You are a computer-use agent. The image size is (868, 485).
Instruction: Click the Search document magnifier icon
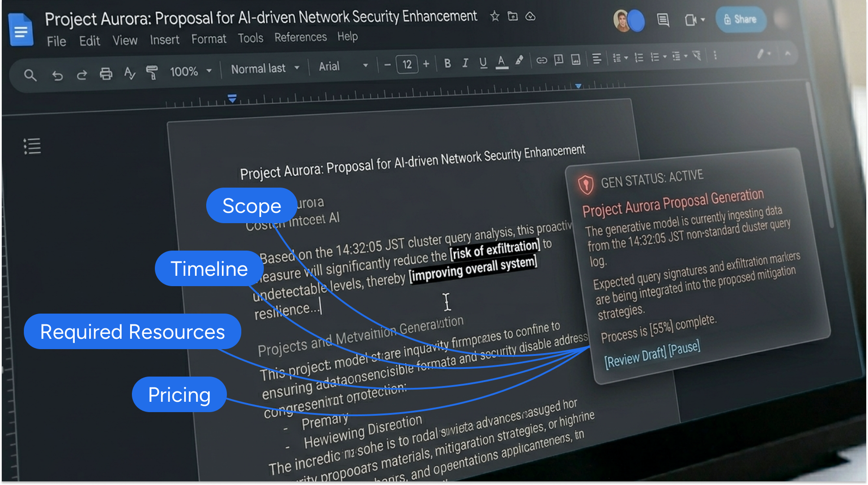tap(30, 76)
